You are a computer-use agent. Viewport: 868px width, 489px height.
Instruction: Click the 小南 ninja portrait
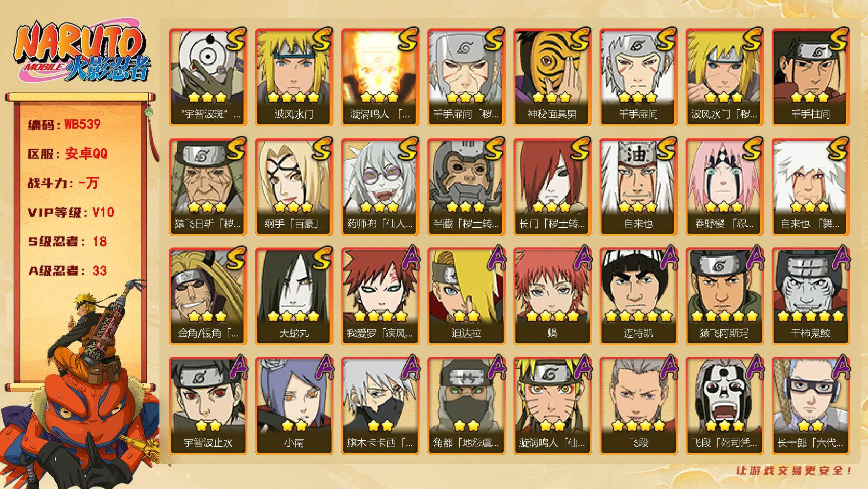[x=294, y=406]
